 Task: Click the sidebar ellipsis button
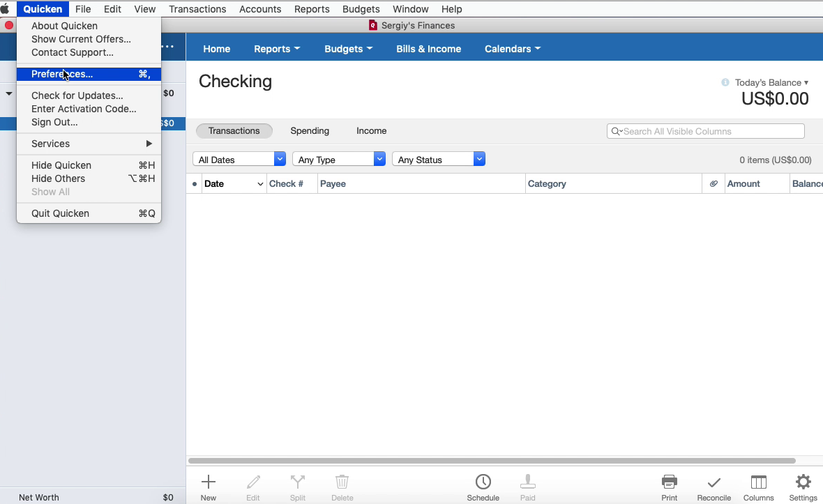(167, 46)
